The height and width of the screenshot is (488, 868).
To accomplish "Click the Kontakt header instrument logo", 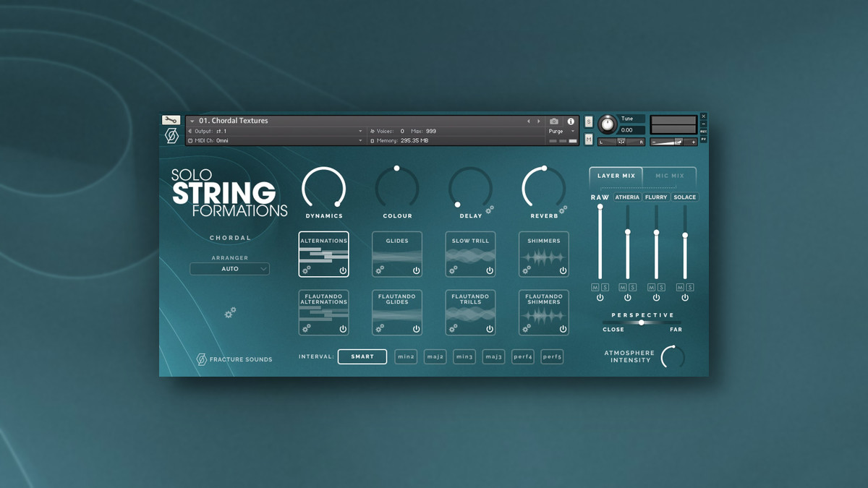I will click(171, 136).
